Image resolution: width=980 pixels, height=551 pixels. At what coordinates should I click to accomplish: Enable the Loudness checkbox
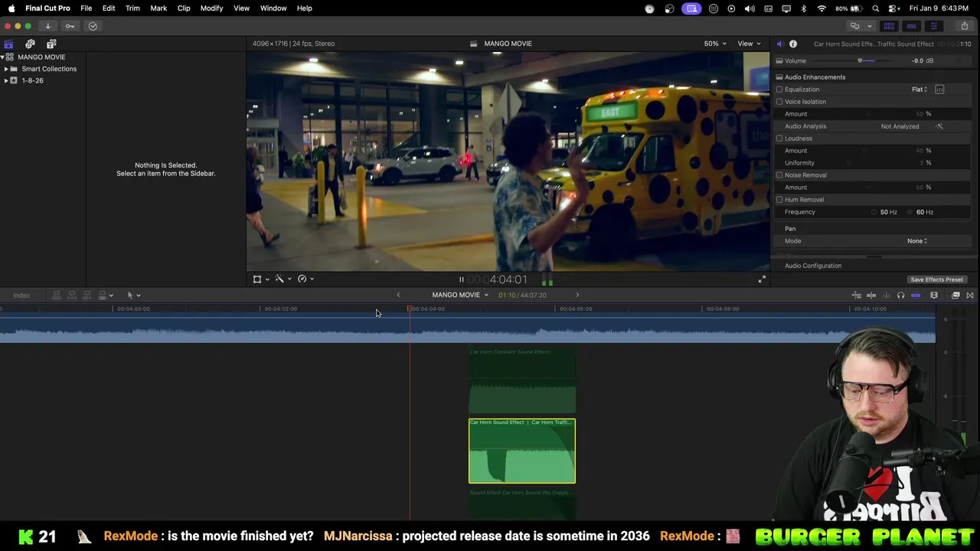(779, 139)
